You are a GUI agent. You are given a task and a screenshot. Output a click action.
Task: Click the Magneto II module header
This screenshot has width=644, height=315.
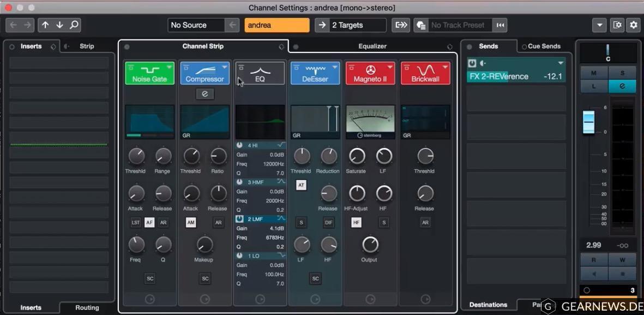[x=370, y=73]
